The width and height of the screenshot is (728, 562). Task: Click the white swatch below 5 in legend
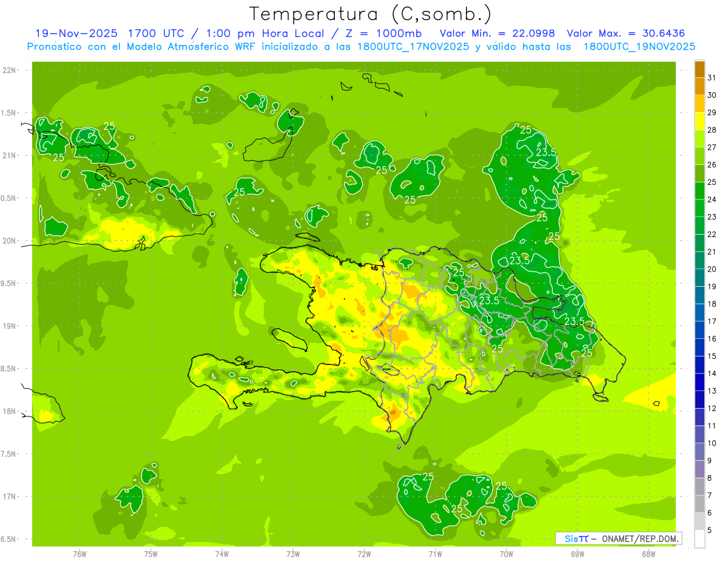699,539
